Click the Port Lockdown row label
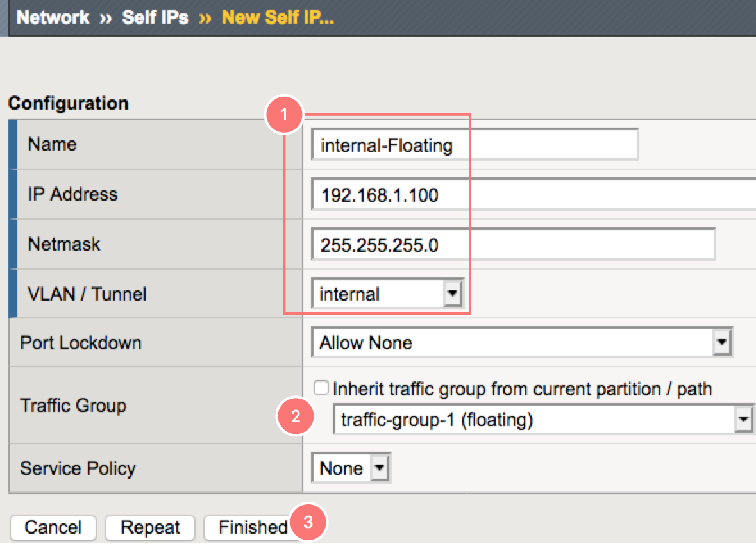Viewport: 756px width, 544px height. coord(81,343)
